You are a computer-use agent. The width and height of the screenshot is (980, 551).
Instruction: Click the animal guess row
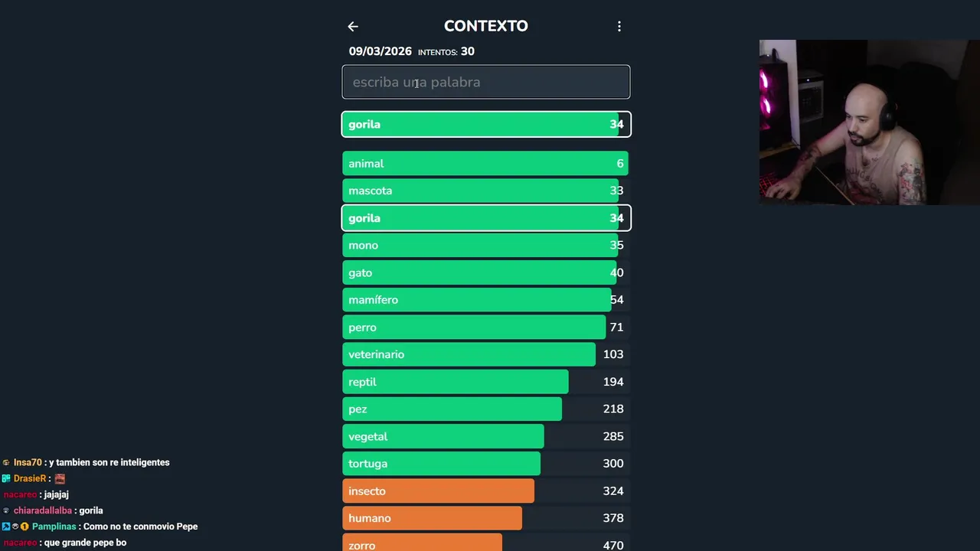pos(485,164)
